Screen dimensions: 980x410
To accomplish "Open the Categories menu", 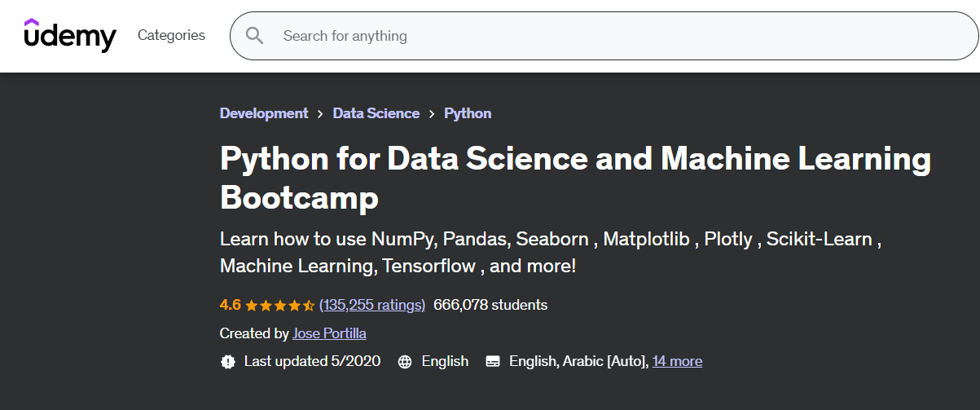I will [171, 35].
